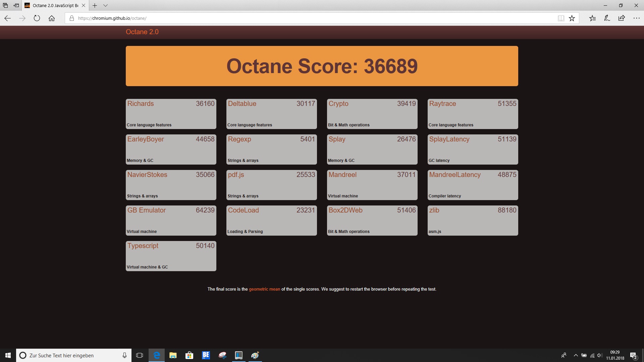Select the Octane 2.0 JavaScript tab
Screen dimensions: 644x362
[54, 5]
